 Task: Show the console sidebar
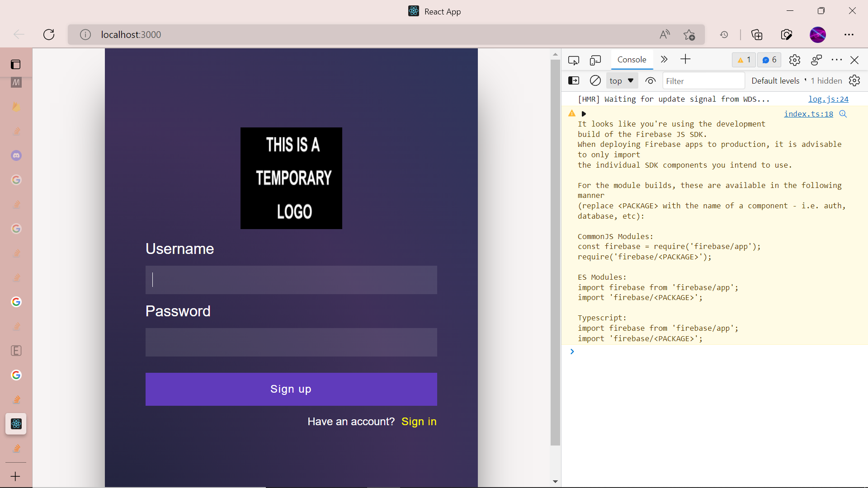coord(574,80)
